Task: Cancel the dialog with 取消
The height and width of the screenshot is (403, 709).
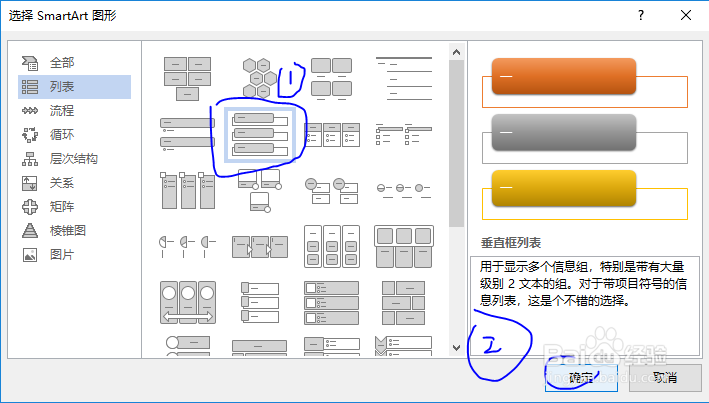Action: (665, 377)
